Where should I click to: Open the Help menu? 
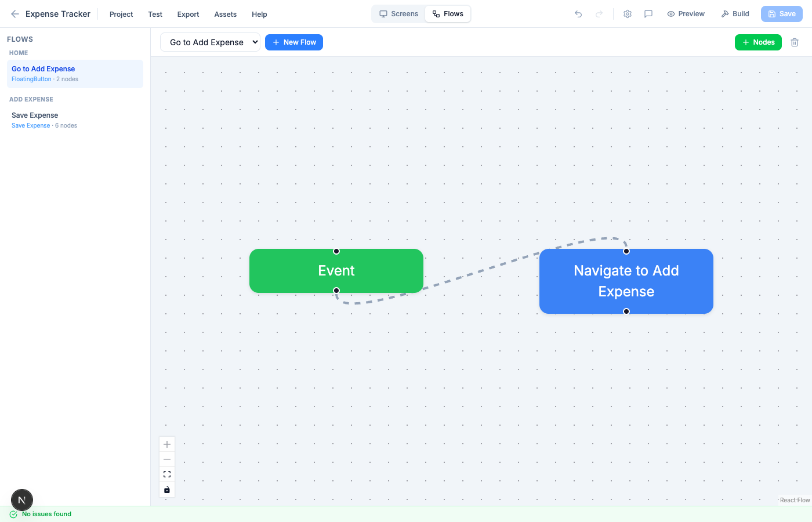[259, 14]
